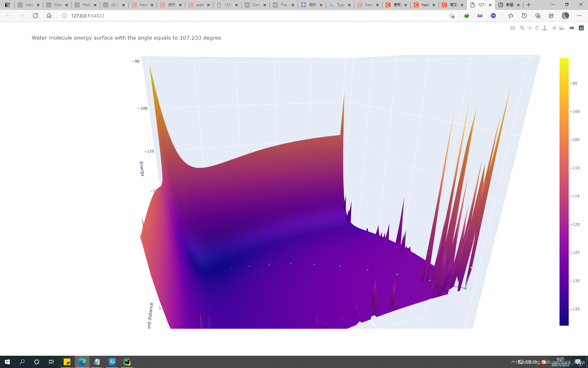The width and height of the screenshot is (588, 368).
Task: Open browser Settings and more menu
Action: pos(579,16)
